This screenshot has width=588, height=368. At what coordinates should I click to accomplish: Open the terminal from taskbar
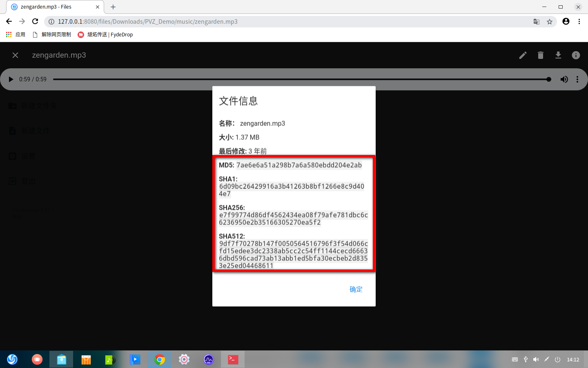[233, 359]
